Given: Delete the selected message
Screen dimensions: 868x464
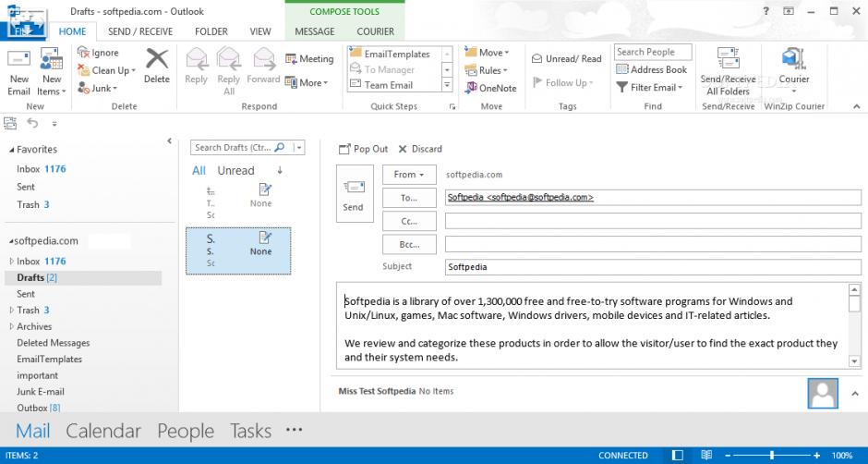Looking at the screenshot, I should pyautogui.click(x=157, y=66).
